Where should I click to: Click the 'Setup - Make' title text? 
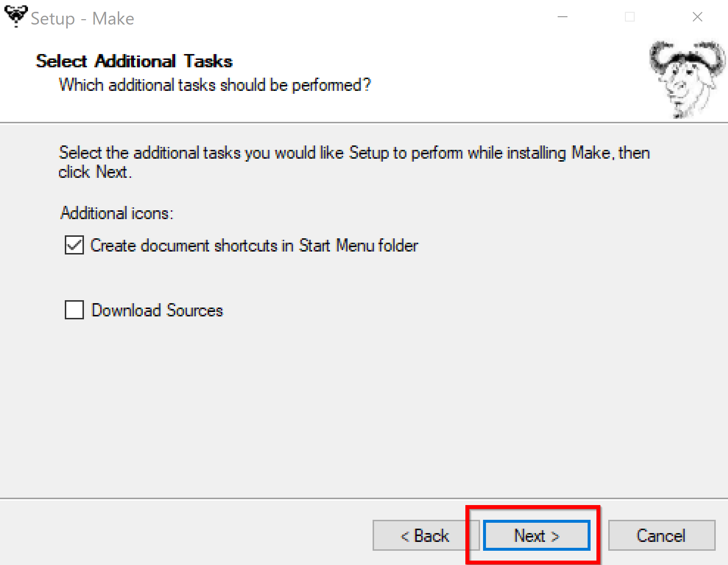(x=82, y=19)
